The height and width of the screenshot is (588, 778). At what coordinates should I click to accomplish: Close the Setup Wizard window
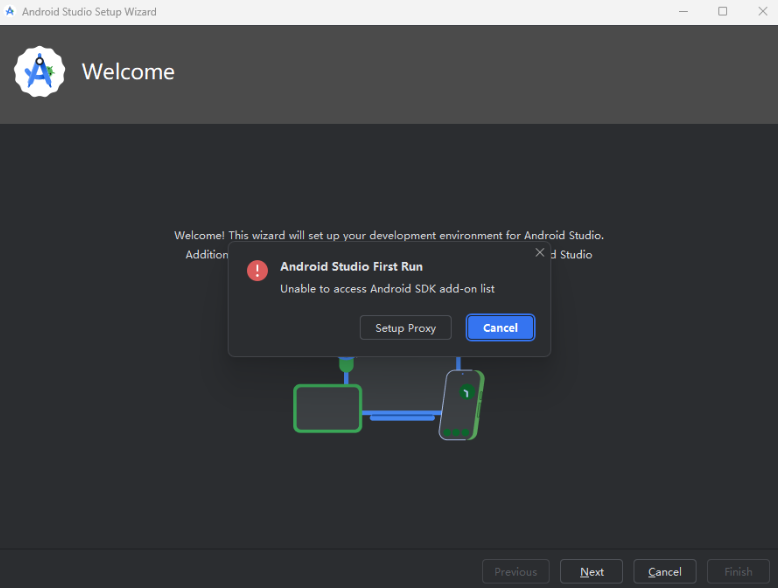763,11
